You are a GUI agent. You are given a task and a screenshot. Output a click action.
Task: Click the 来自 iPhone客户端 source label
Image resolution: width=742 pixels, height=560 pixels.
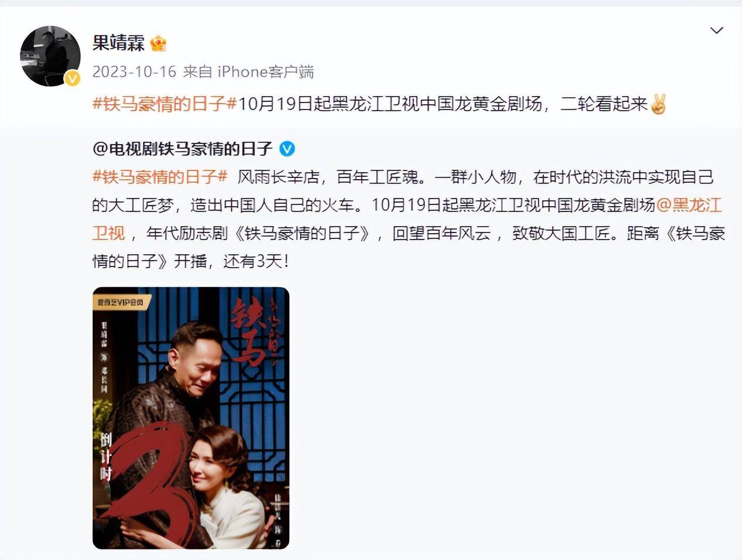[249, 72]
